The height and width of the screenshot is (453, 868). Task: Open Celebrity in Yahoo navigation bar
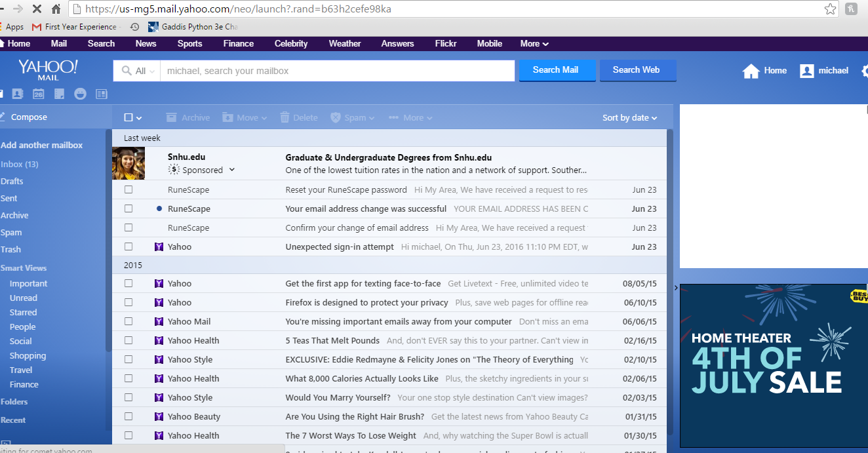pos(291,43)
